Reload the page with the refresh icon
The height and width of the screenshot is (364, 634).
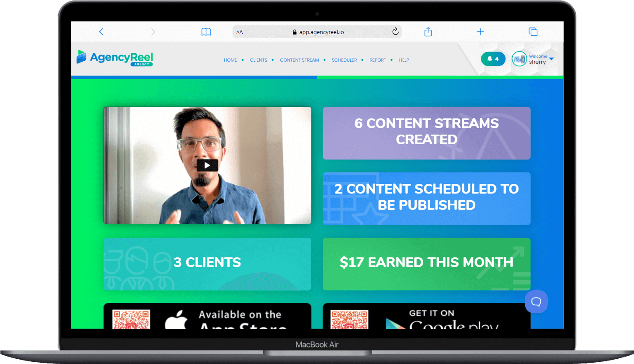[395, 31]
